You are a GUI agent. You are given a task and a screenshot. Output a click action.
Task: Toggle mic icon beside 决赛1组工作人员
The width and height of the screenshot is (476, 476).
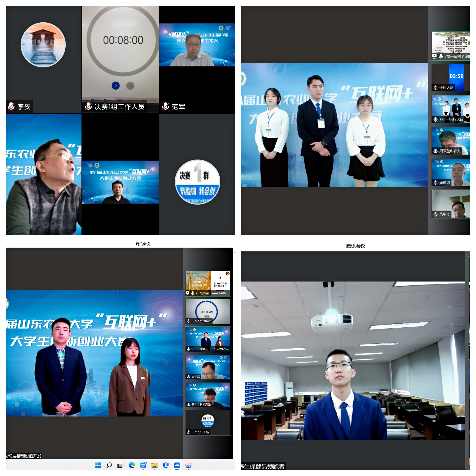88,106
